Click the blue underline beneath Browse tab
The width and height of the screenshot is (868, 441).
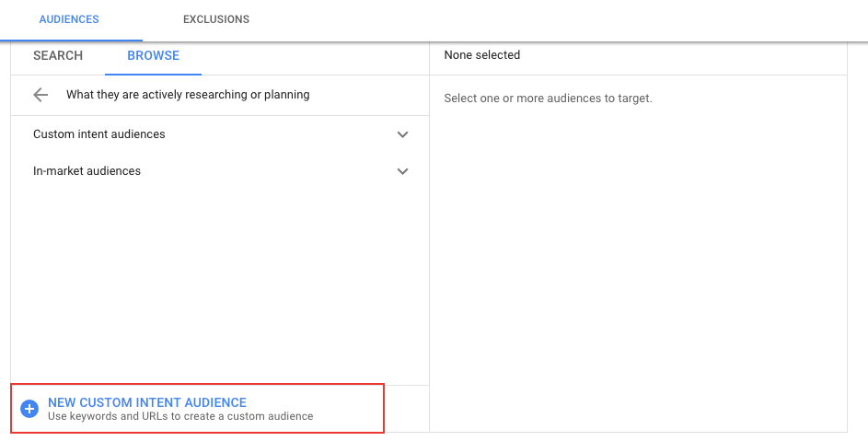coord(153,74)
